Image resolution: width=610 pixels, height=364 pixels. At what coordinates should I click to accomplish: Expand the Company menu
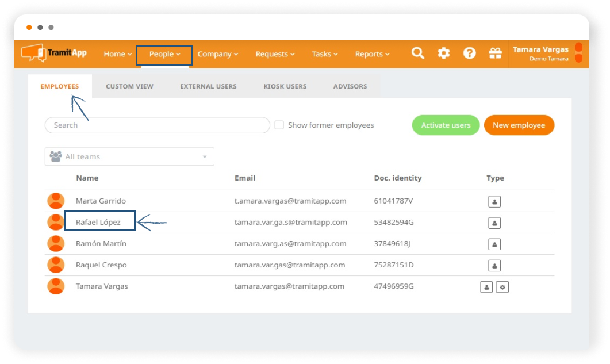click(x=217, y=54)
